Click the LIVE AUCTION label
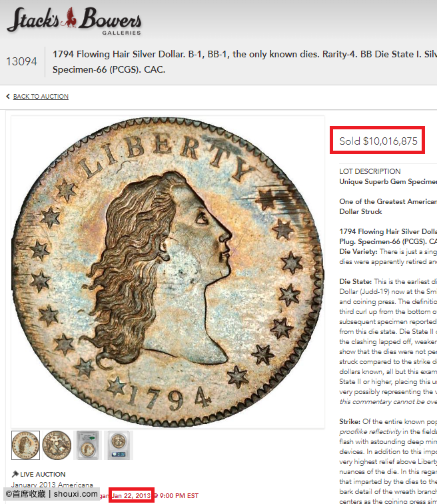Image resolution: width=437 pixels, height=504 pixels. click(43, 474)
